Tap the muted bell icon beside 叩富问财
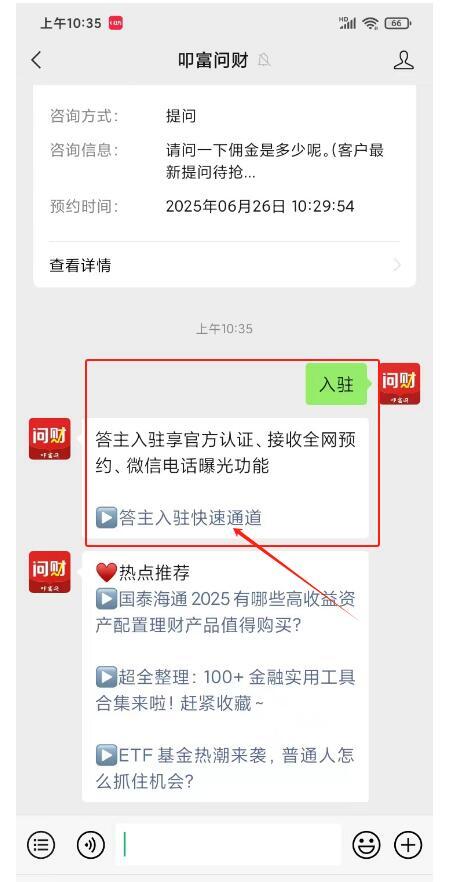Viewport: 459px width, 882px height. [x=264, y=60]
